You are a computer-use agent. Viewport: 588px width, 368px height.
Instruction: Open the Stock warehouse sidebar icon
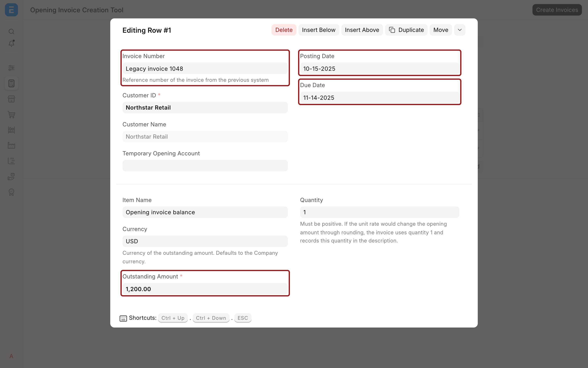pyautogui.click(x=11, y=130)
